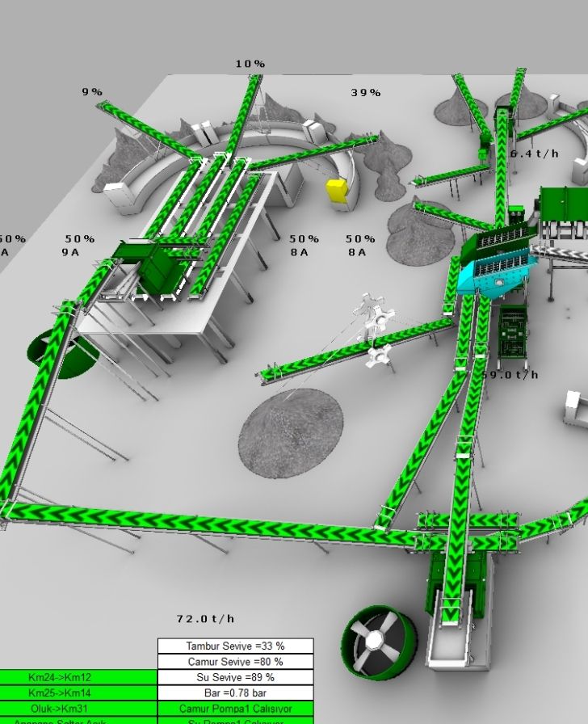Click the long horizontal bottom conveyor belt
The image size is (588, 724).
[x=202, y=526]
